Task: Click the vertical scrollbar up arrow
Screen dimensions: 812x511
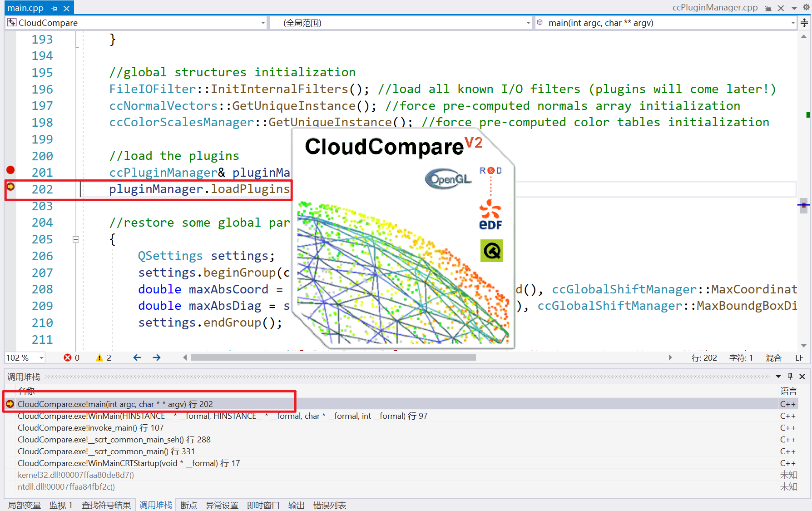Action: pyautogui.click(x=804, y=37)
